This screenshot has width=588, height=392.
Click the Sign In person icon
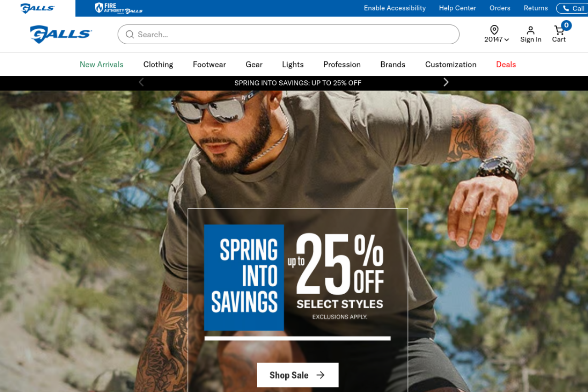click(531, 30)
